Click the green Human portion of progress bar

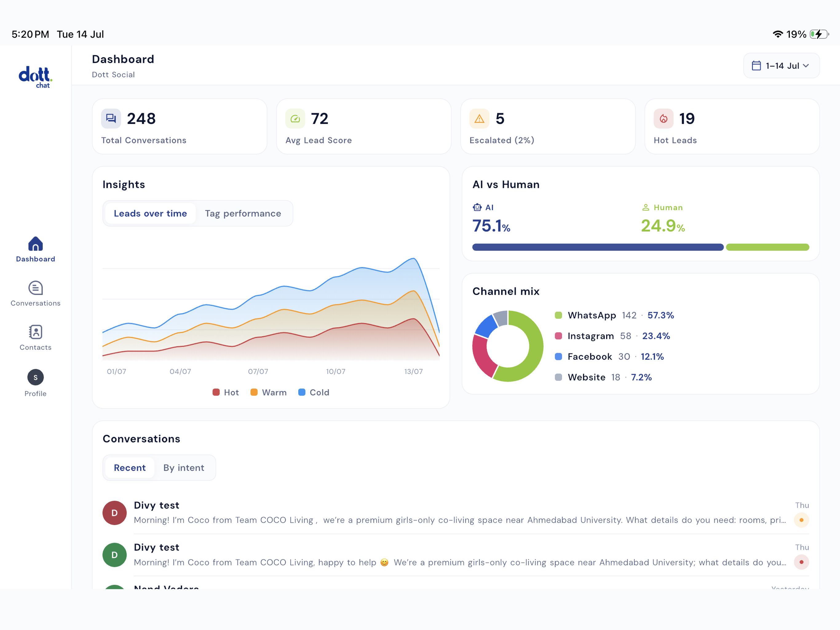pyautogui.click(x=767, y=247)
